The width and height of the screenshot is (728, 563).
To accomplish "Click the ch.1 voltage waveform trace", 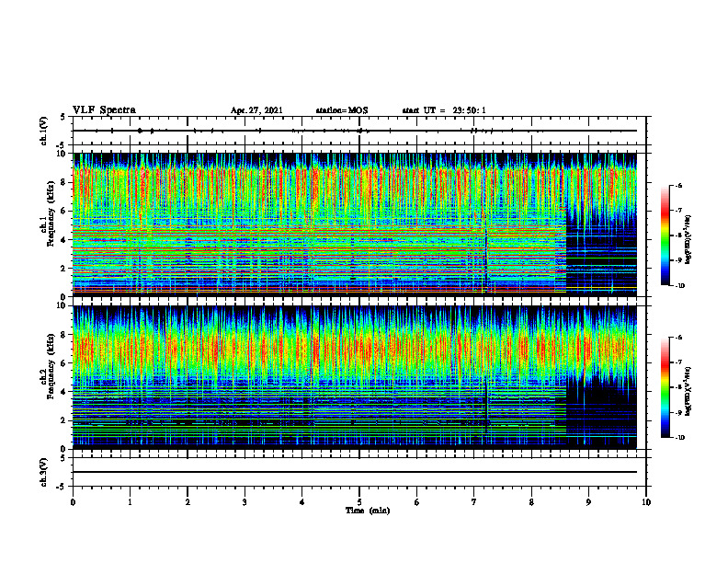I will tap(355, 131).
